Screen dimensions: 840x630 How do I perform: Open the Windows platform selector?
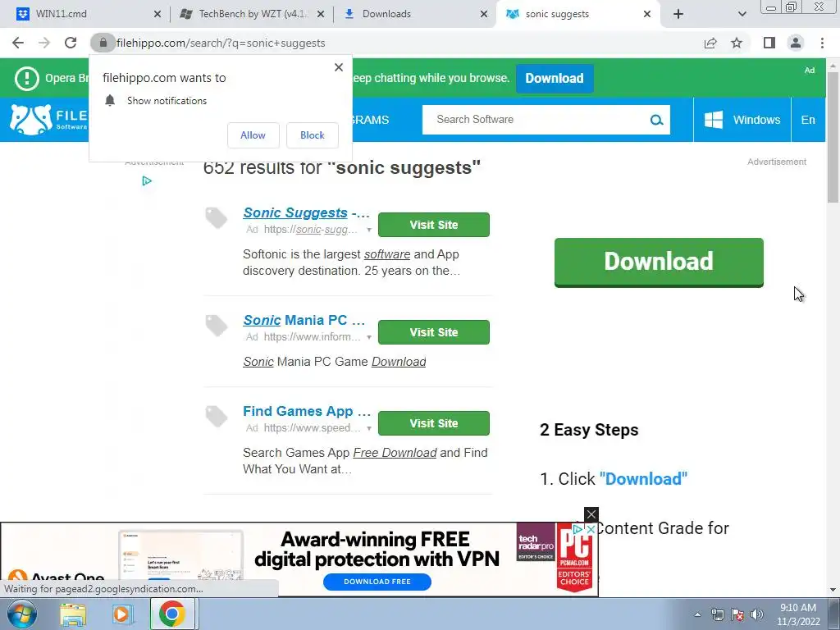click(742, 120)
